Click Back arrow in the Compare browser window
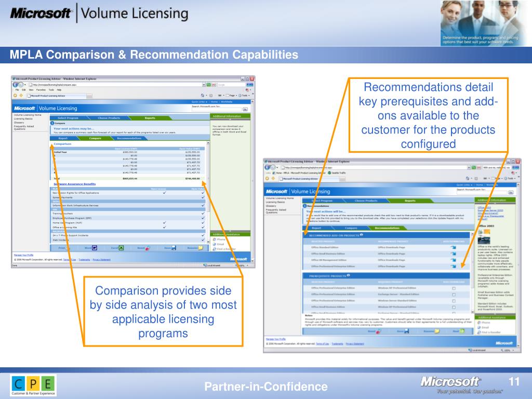 [x=15, y=85]
